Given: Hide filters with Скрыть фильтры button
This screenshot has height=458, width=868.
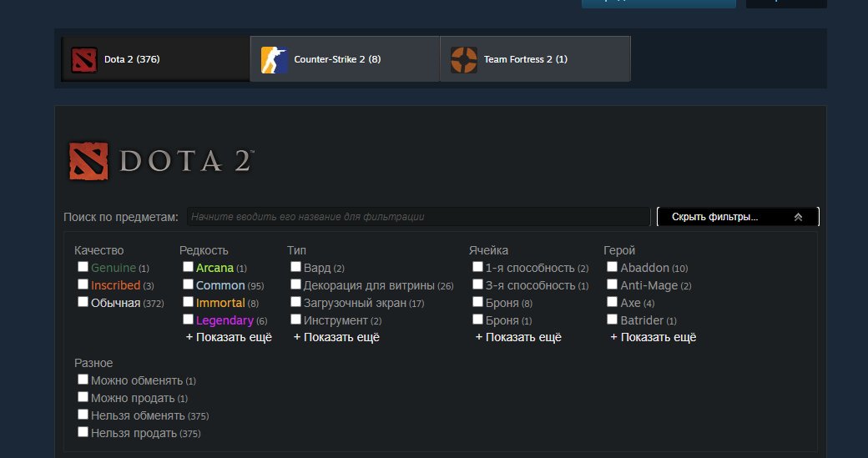Looking at the screenshot, I should (x=738, y=217).
